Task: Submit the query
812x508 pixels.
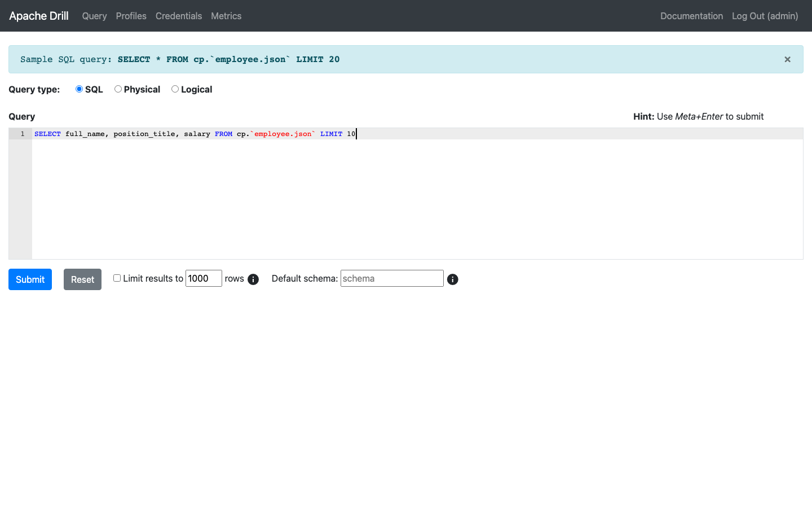Action: coord(30,279)
